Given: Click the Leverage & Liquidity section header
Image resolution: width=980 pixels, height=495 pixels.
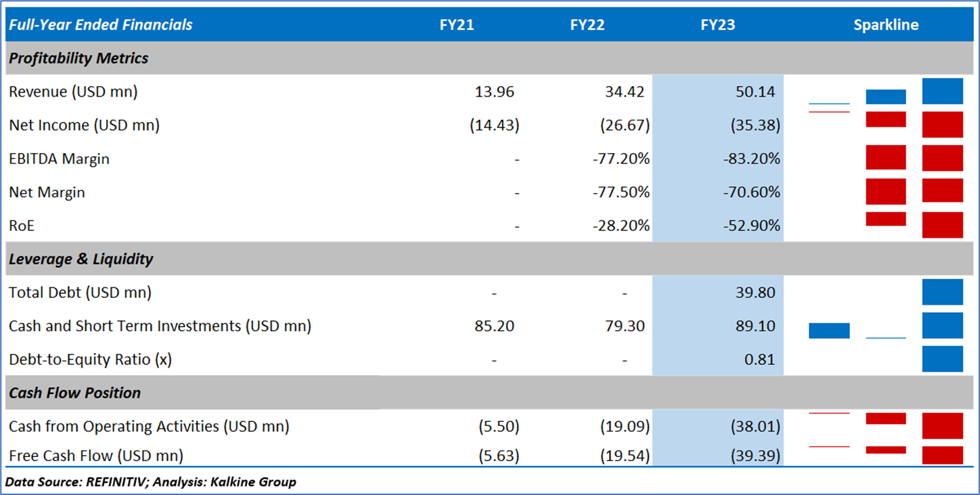Looking at the screenshot, I should tap(81, 259).
